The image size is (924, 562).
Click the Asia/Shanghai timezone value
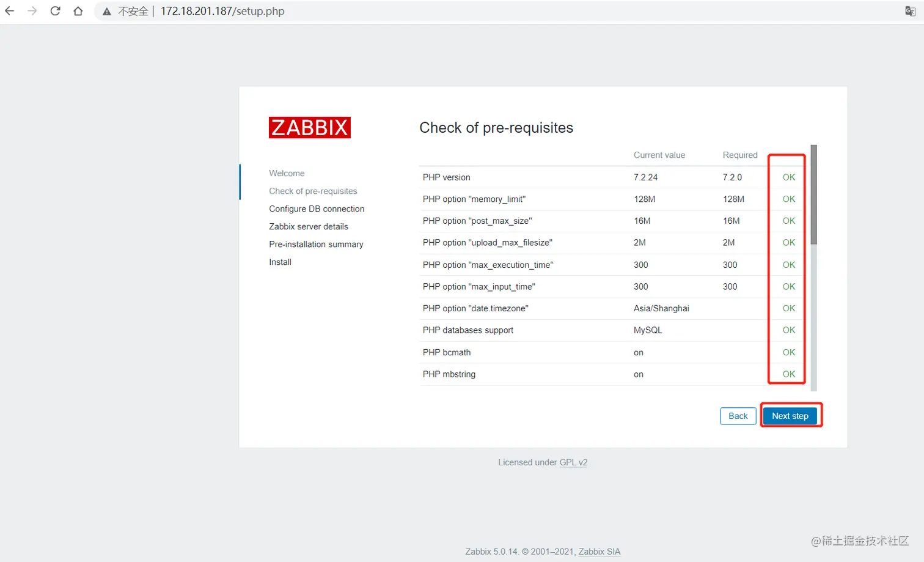(661, 308)
